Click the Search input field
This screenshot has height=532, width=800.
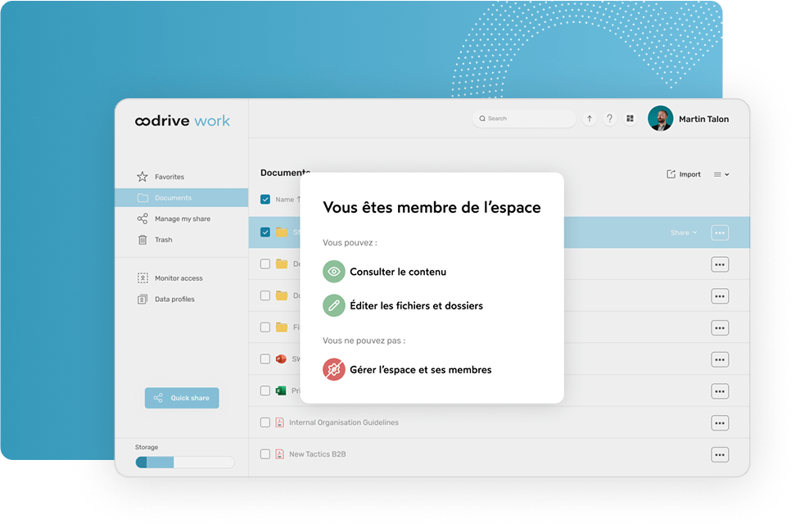click(x=528, y=119)
